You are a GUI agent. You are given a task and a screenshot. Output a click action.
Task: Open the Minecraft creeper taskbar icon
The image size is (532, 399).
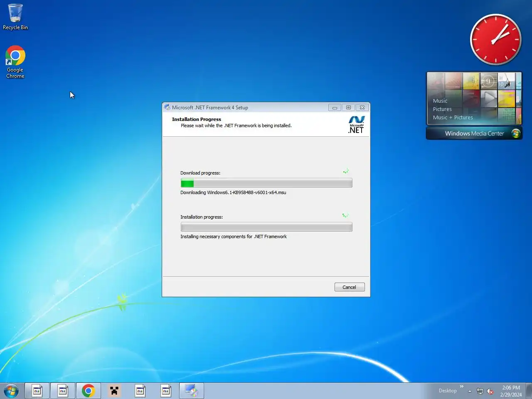(114, 391)
